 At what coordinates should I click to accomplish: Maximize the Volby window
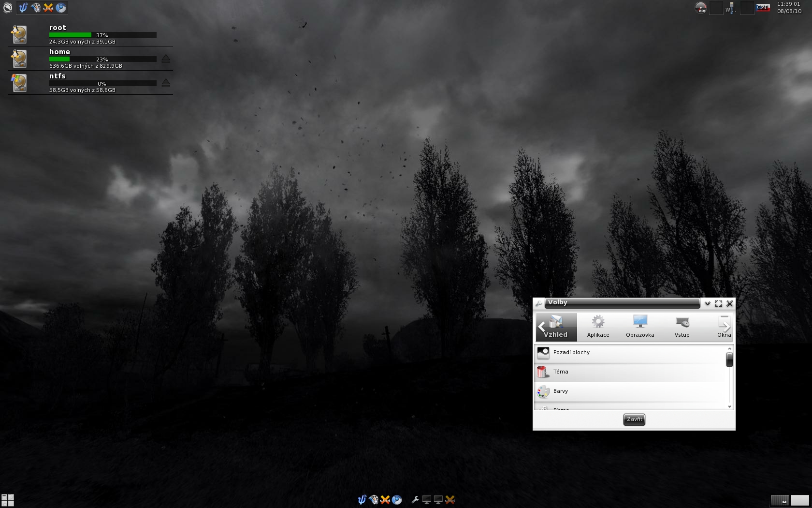[x=719, y=303]
